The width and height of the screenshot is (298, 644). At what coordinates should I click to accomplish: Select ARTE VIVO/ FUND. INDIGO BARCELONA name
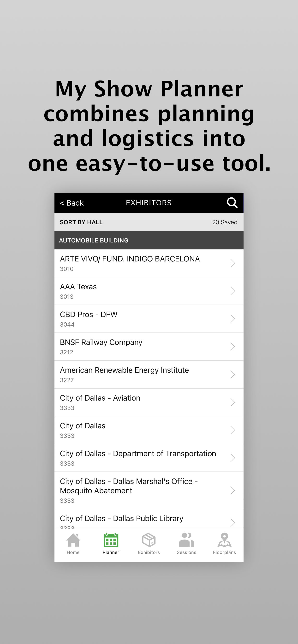(x=130, y=259)
